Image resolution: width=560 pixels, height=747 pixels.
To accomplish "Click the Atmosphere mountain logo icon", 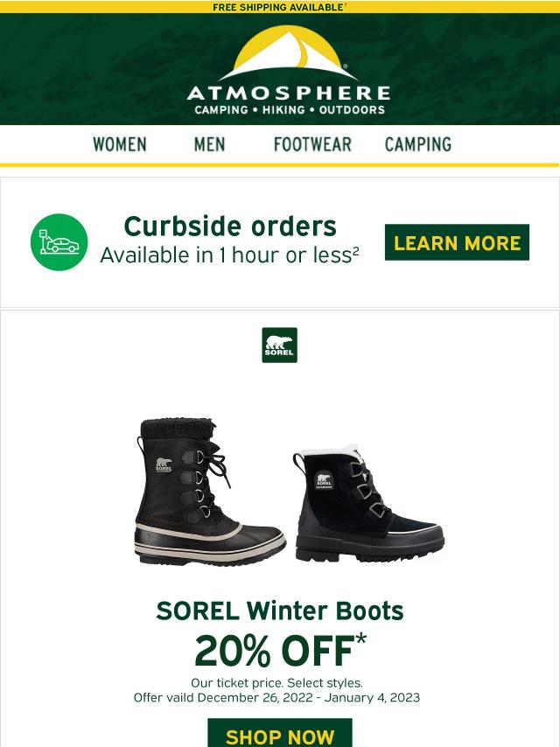I will 289,53.
